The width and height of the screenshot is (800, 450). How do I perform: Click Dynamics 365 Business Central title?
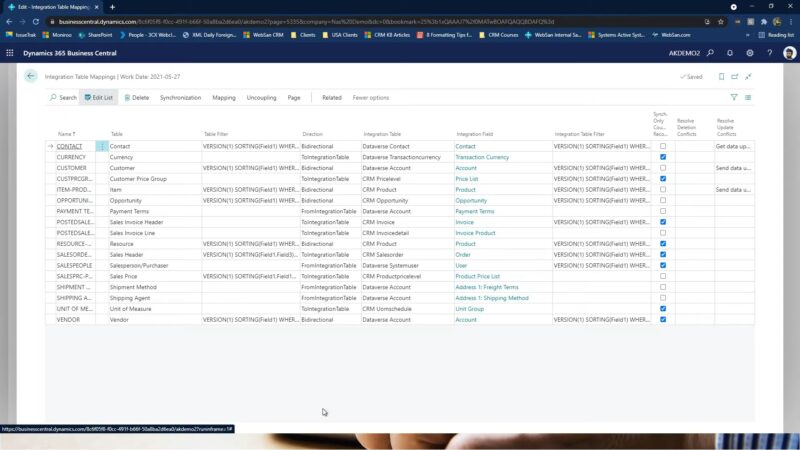[70, 53]
